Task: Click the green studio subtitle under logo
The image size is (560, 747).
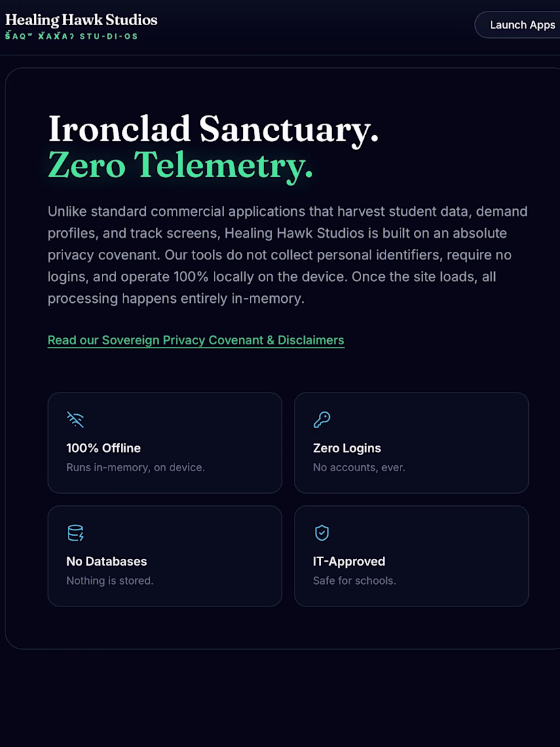Action: [x=71, y=36]
